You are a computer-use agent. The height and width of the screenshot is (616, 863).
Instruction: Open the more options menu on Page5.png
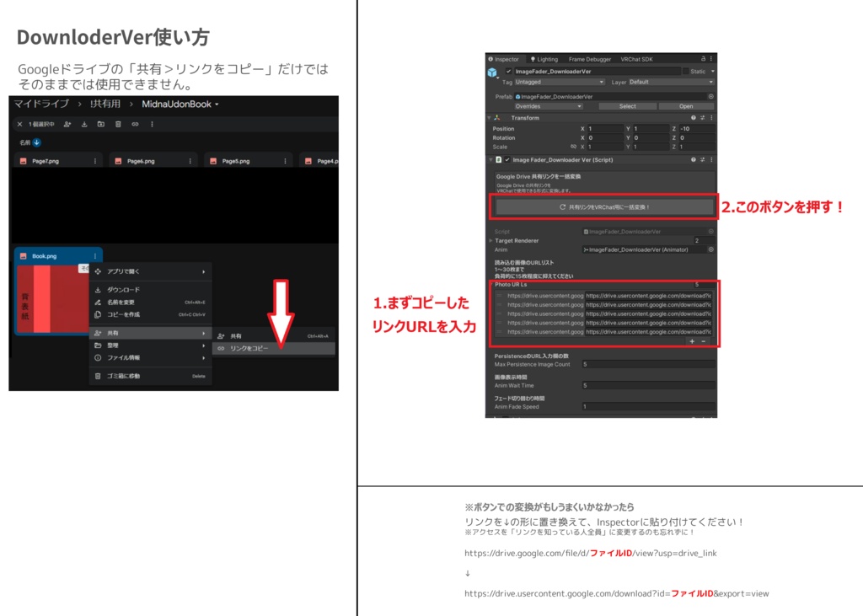[285, 161]
